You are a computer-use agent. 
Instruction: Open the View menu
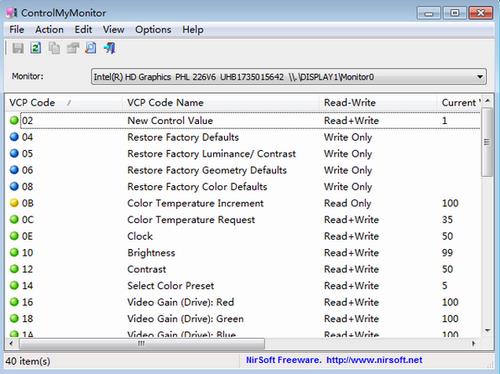coord(113,30)
